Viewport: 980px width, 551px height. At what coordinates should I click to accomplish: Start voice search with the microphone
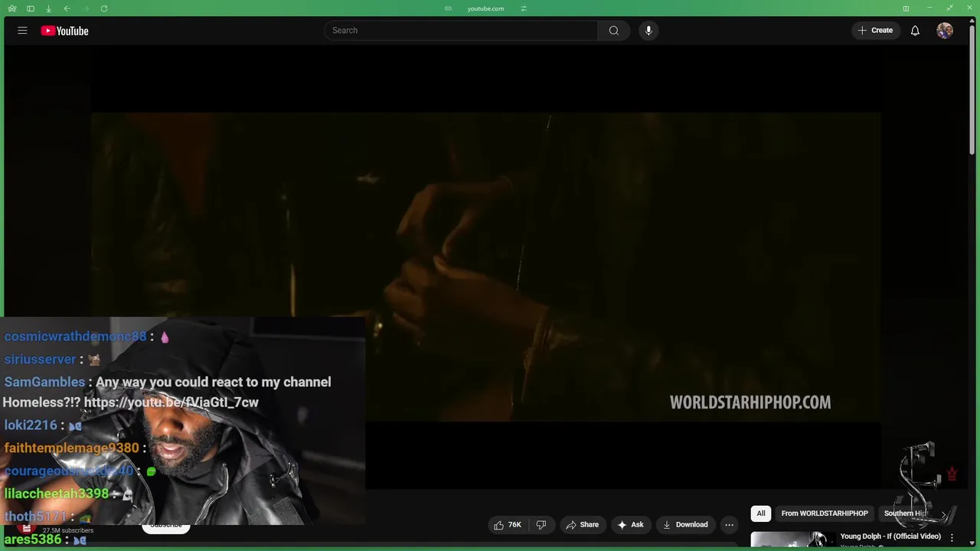648,31
